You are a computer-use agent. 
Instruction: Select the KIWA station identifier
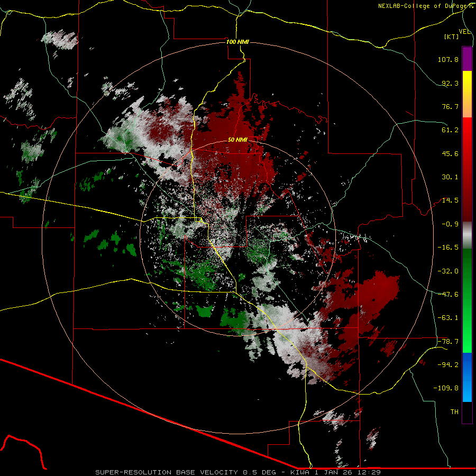click(x=300, y=472)
